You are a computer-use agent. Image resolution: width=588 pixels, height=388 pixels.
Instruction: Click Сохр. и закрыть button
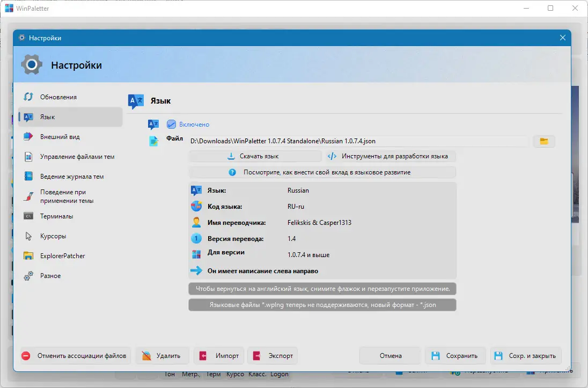[526, 356]
